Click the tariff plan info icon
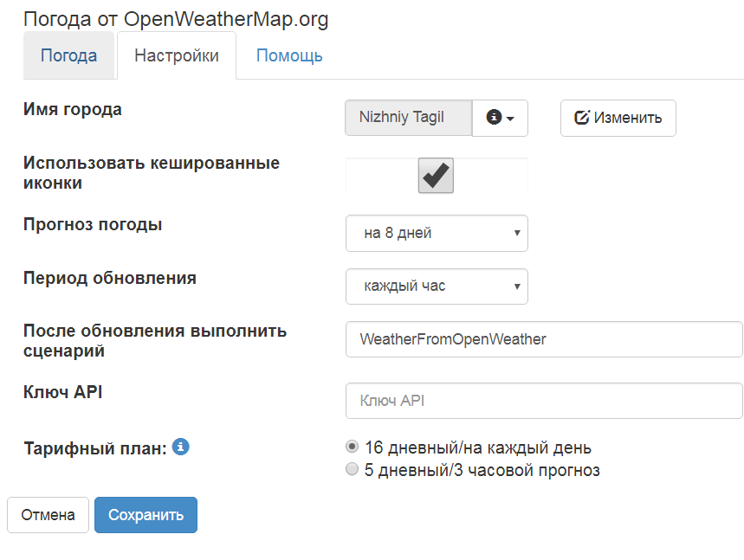 (180, 447)
